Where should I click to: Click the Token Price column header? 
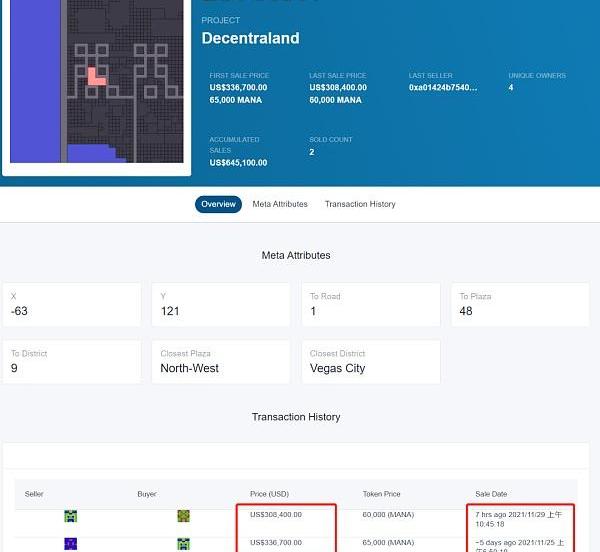382,494
